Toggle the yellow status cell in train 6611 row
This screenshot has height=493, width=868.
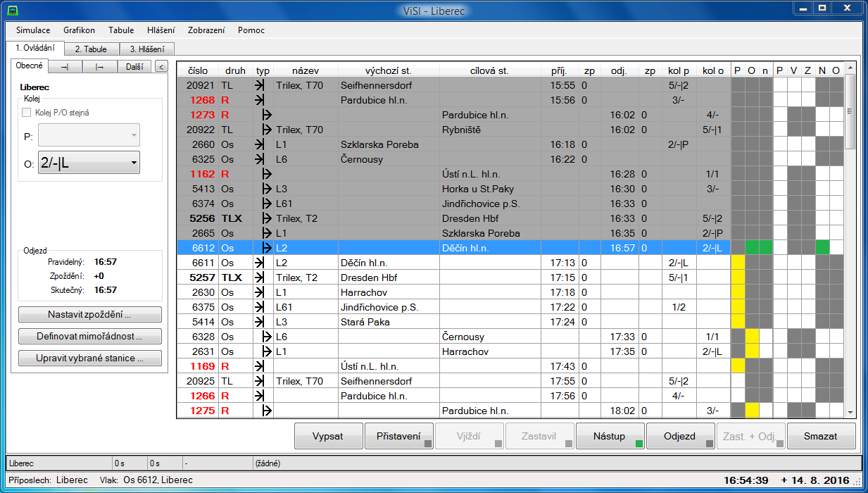coord(738,263)
